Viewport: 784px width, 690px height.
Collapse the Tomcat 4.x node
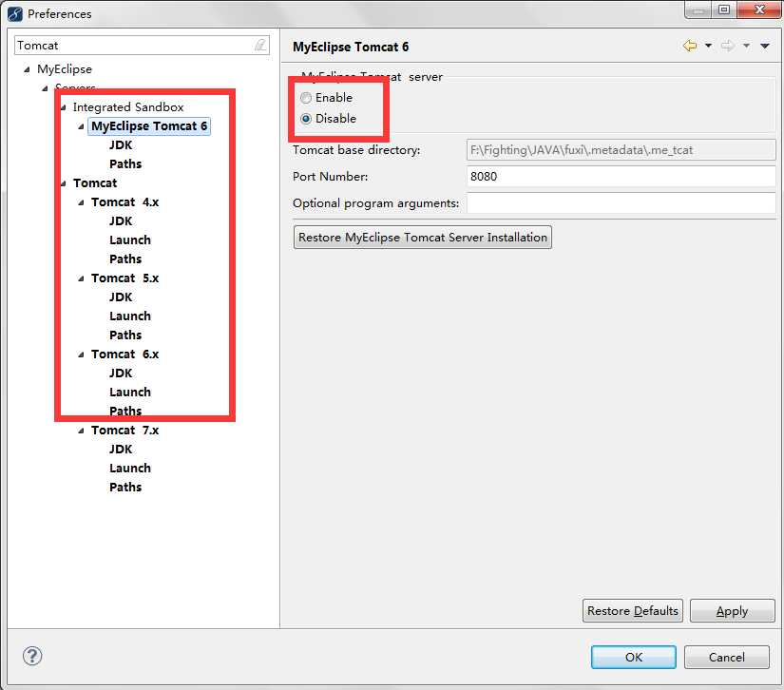pyautogui.click(x=81, y=202)
